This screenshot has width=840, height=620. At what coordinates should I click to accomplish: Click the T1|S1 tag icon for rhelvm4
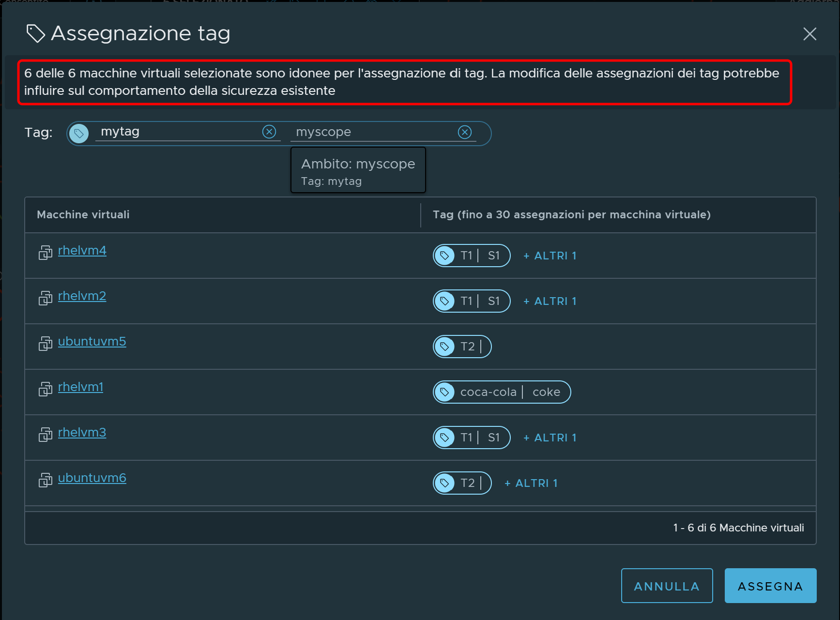point(444,256)
